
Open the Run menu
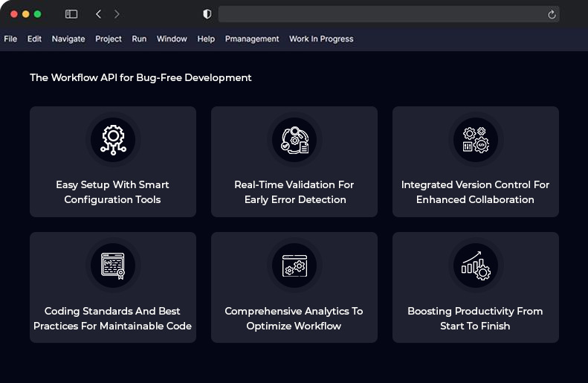click(x=139, y=39)
